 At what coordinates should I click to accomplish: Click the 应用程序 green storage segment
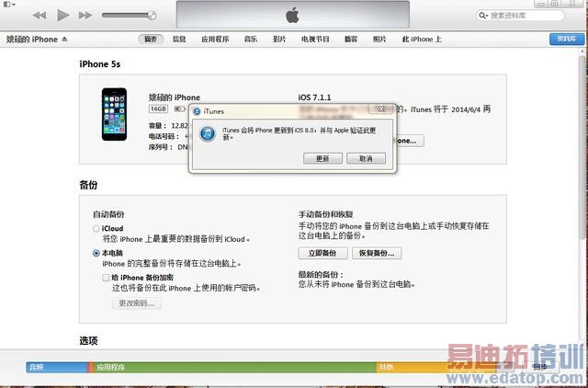[235, 368]
